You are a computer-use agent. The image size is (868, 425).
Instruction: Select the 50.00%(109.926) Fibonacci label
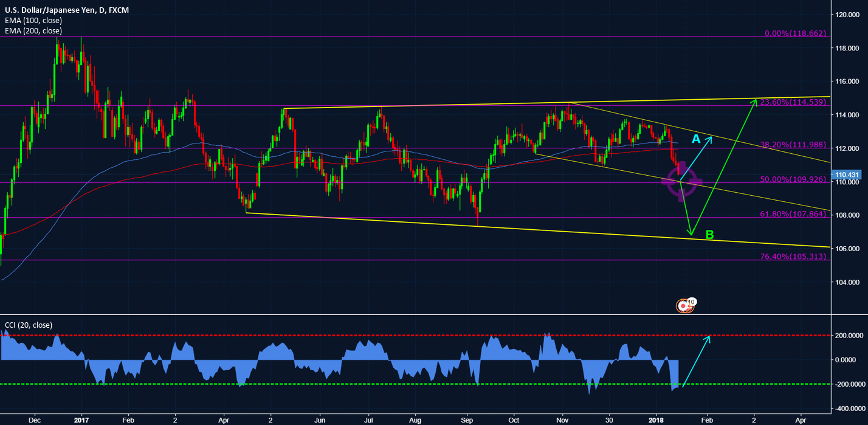coord(793,180)
